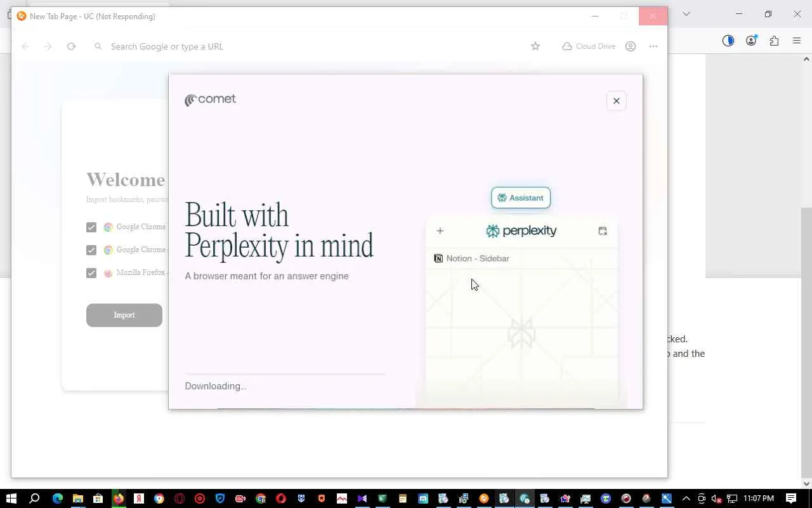This screenshot has height=508, width=812.
Task: Open Microsoft Store from the taskbar
Action: [x=98, y=498]
